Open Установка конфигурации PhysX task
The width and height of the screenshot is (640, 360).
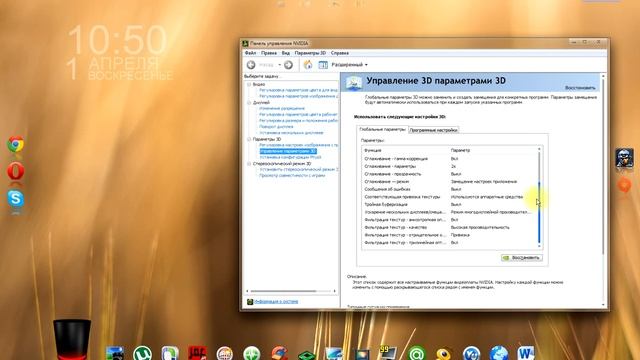(290, 157)
